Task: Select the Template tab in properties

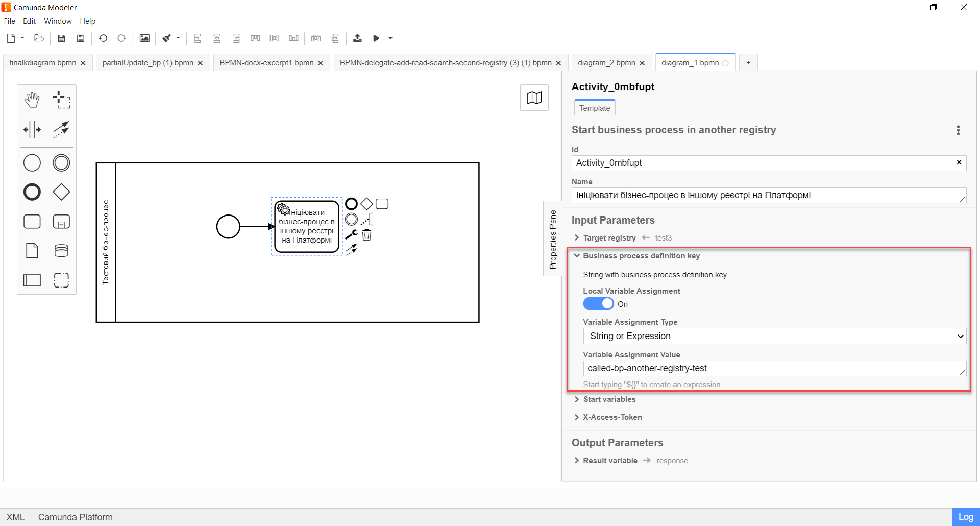Action: point(595,108)
